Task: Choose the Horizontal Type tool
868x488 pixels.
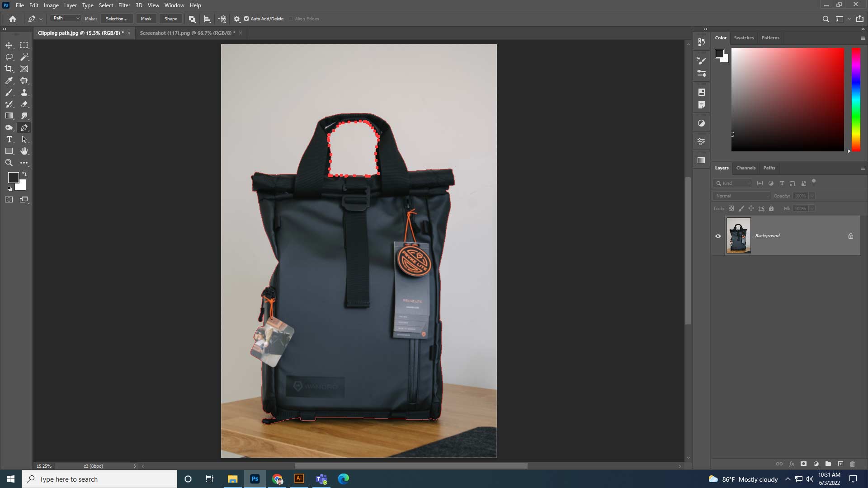Action: [x=9, y=139]
